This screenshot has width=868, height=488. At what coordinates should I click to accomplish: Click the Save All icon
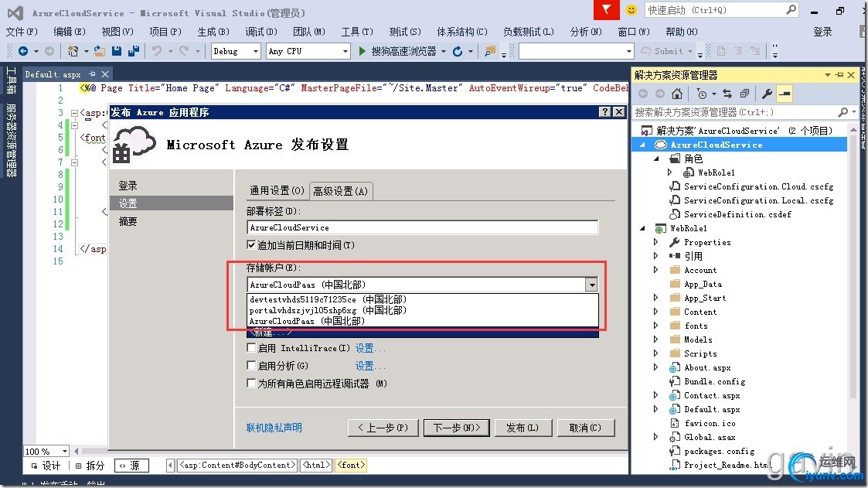coord(134,51)
